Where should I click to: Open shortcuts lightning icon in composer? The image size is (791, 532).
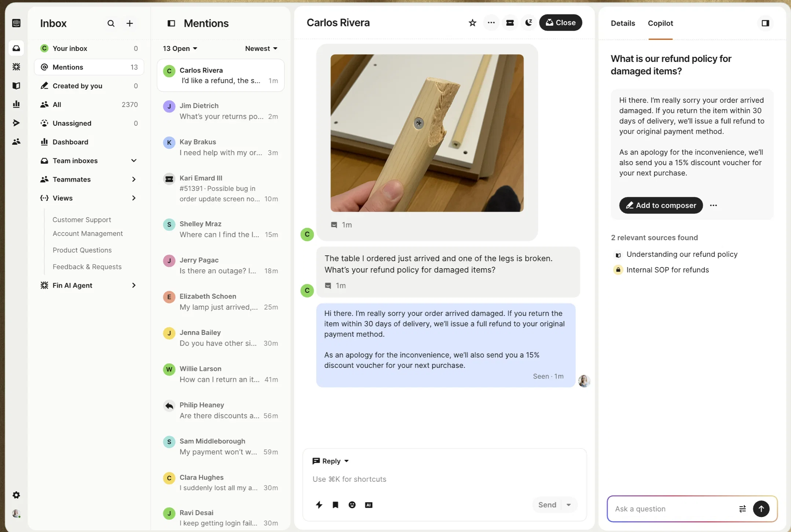point(319,505)
